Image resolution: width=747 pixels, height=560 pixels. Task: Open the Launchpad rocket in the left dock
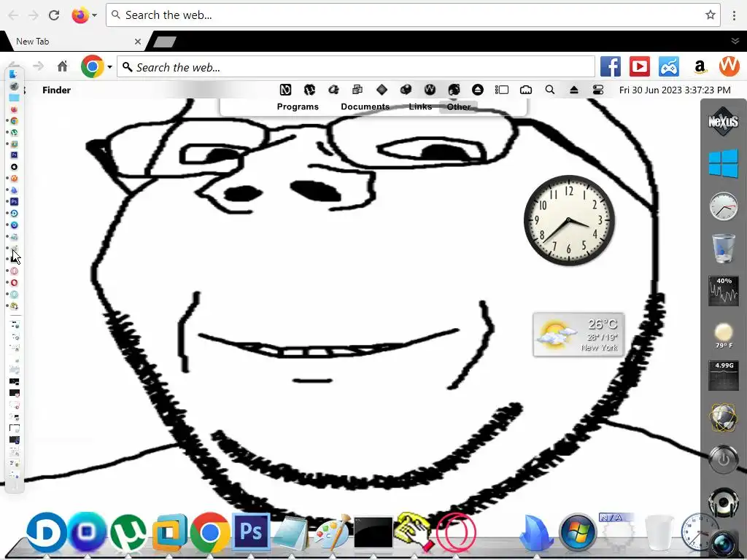coord(14,86)
